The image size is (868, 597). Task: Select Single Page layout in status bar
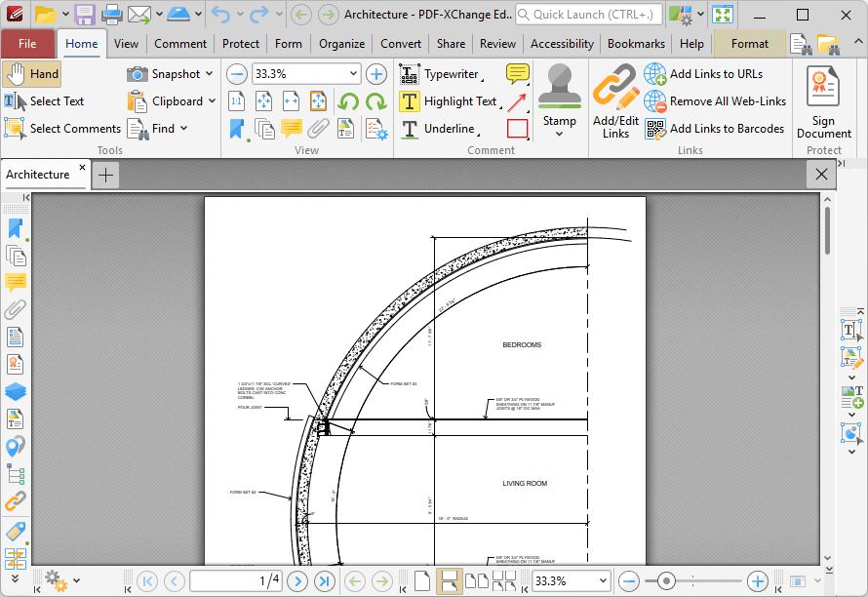[422, 581]
